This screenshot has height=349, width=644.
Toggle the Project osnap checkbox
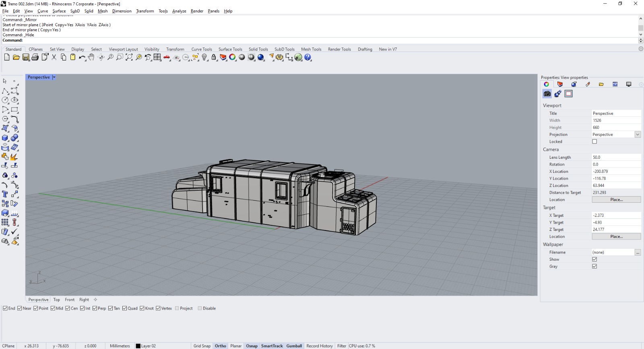177,308
